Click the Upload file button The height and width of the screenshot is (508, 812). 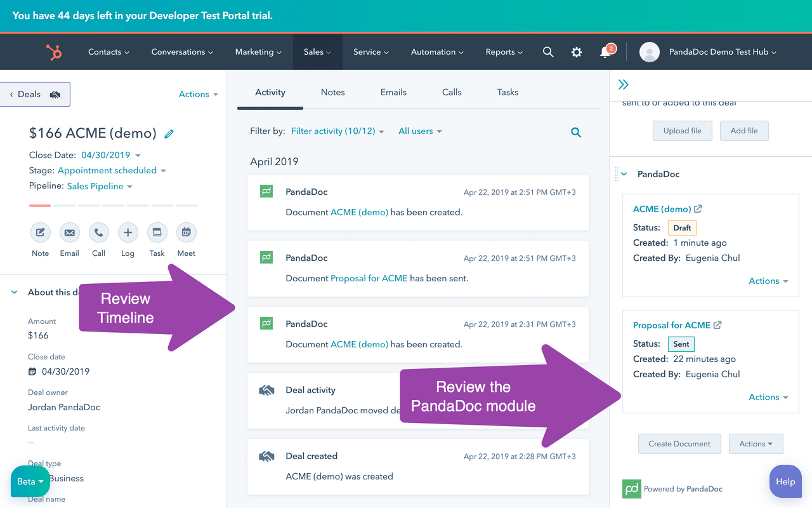(683, 131)
